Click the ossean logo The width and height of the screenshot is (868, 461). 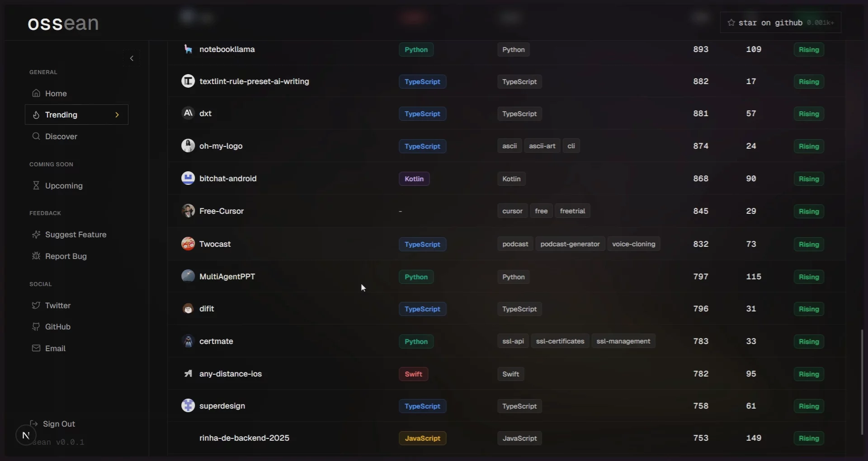point(63,24)
